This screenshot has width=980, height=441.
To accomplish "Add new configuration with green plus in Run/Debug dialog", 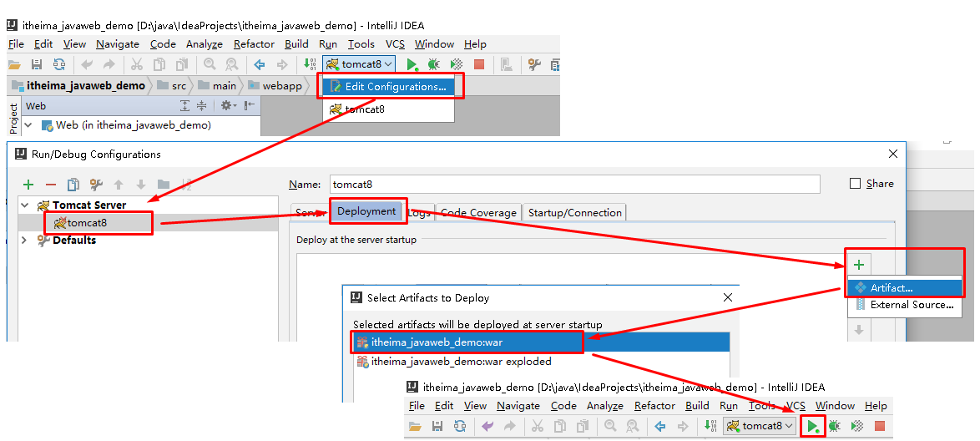I will pyautogui.click(x=28, y=185).
